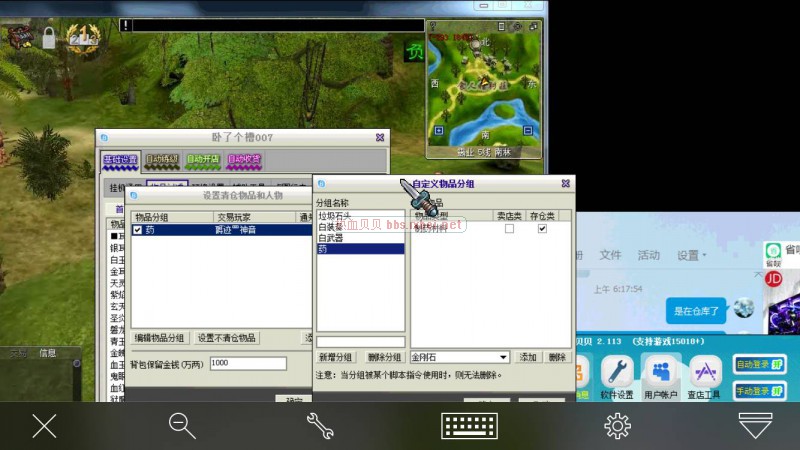Image resolution: width=800 pixels, height=450 pixels.
Task: Click the 背包保留金钱 input field
Action: (247, 363)
